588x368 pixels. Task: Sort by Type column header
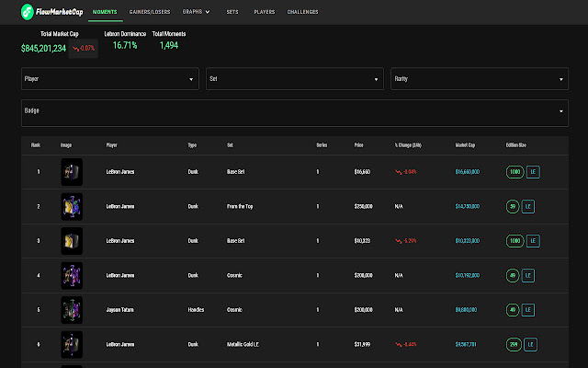point(192,145)
